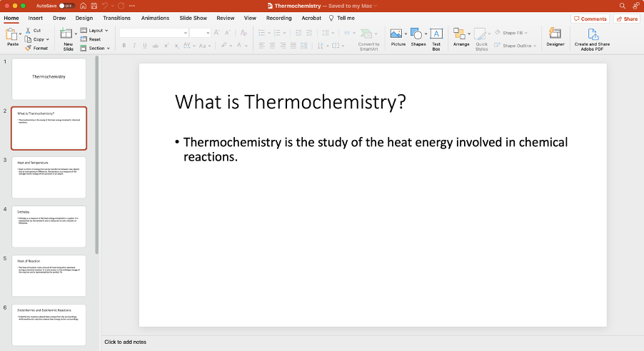Click the Comments button

point(590,19)
